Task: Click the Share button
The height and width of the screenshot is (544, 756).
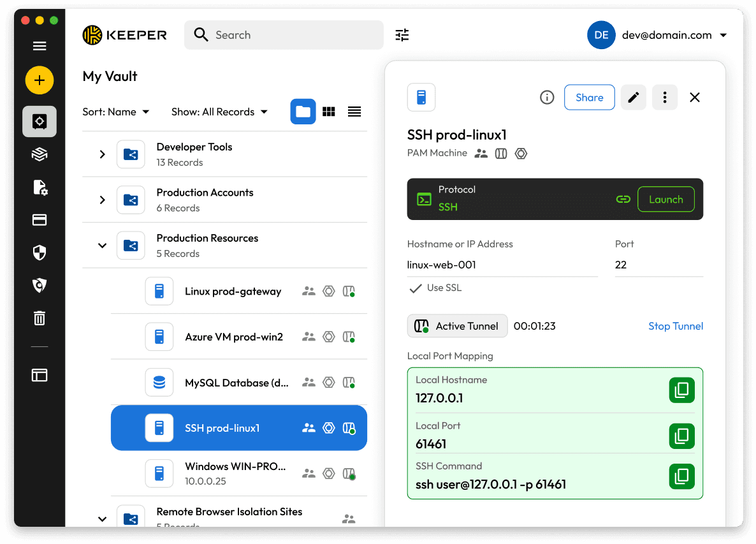Action: point(589,97)
